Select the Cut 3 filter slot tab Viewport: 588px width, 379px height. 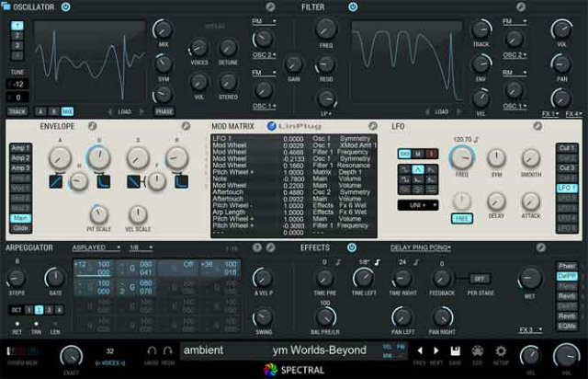point(567,168)
